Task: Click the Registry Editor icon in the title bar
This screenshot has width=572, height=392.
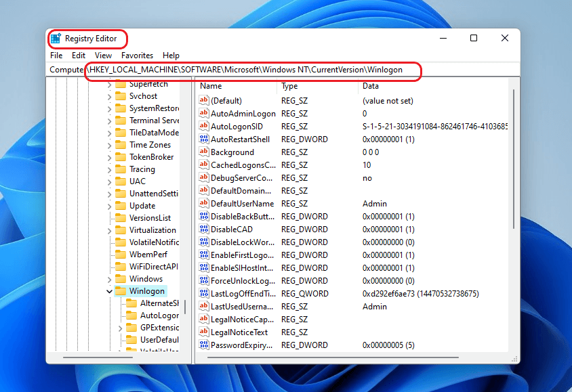Action: pos(59,39)
